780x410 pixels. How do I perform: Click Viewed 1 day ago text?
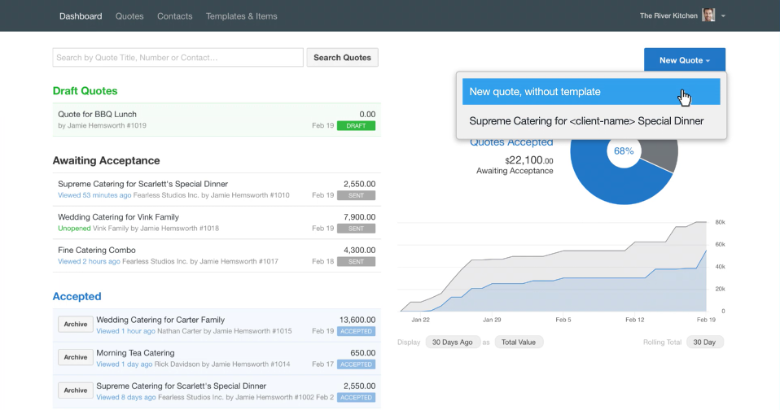tap(124, 364)
